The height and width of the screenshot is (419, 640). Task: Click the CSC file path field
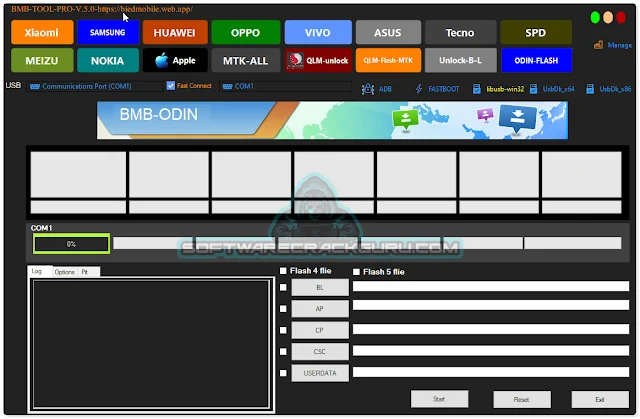point(491,351)
